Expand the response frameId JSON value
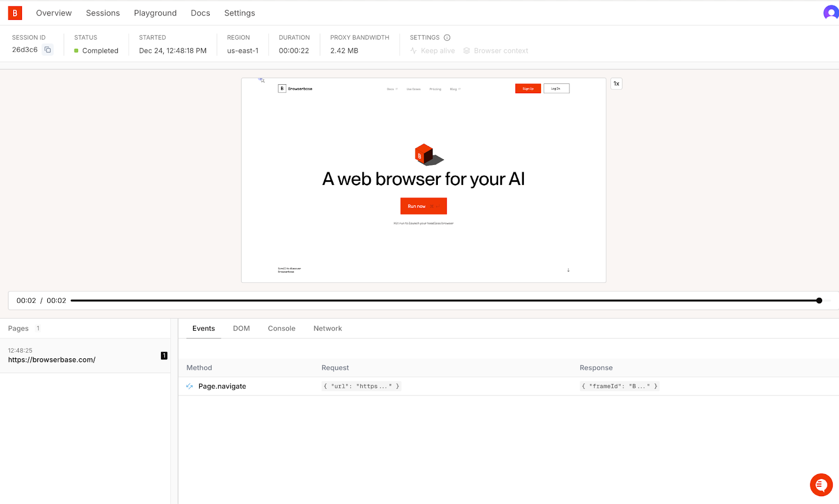The image size is (839, 504). [619, 386]
